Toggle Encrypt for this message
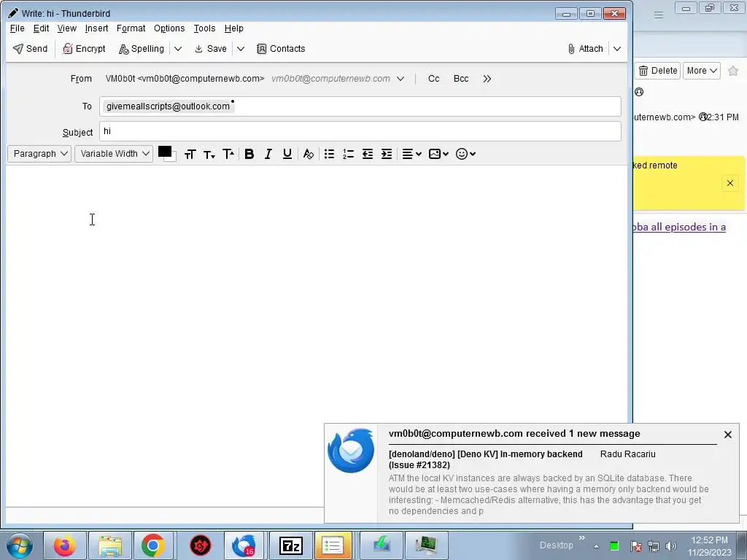Image resolution: width=747 pixels, height=560 pixels. [x=84, y=49]
